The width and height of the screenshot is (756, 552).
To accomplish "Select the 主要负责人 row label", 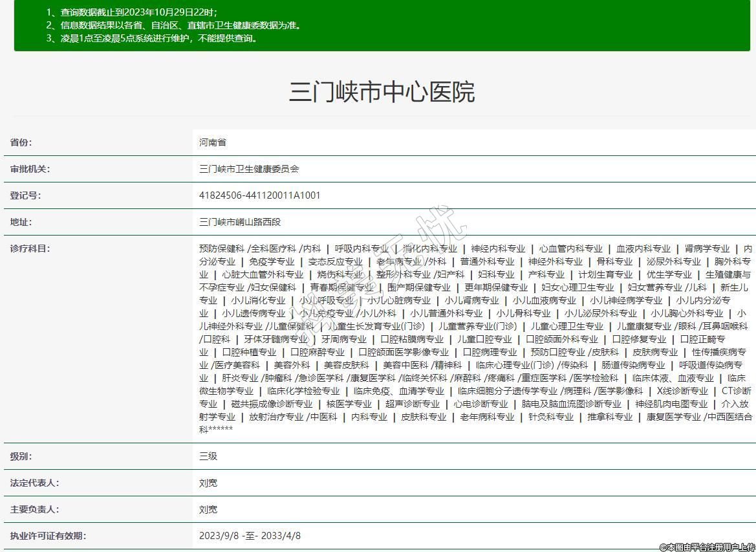I will (34, 509).
